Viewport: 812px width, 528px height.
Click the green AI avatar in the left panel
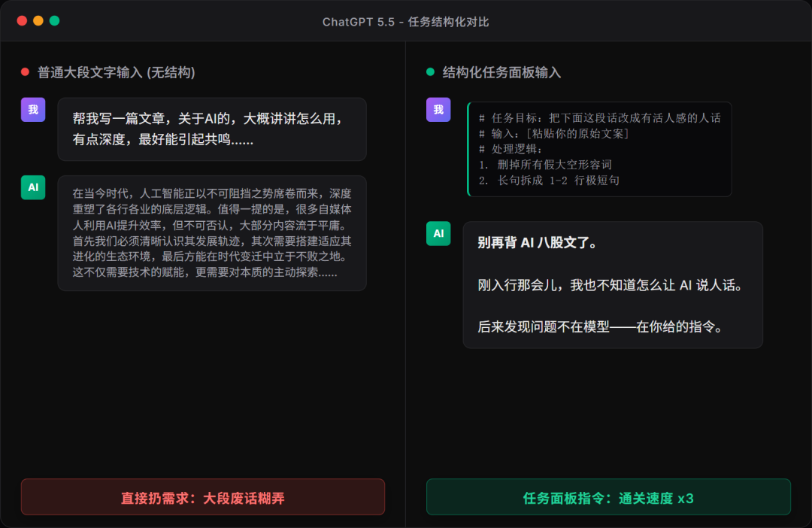(x=33, y=187)
